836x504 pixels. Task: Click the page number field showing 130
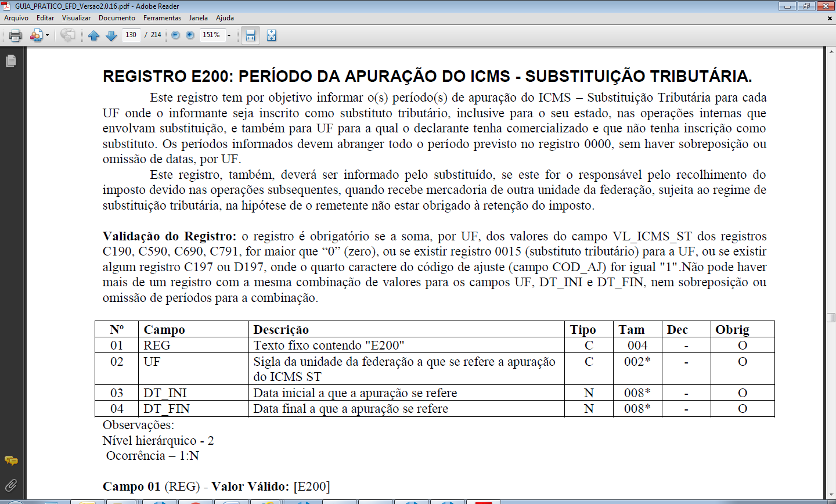[131, 35]
